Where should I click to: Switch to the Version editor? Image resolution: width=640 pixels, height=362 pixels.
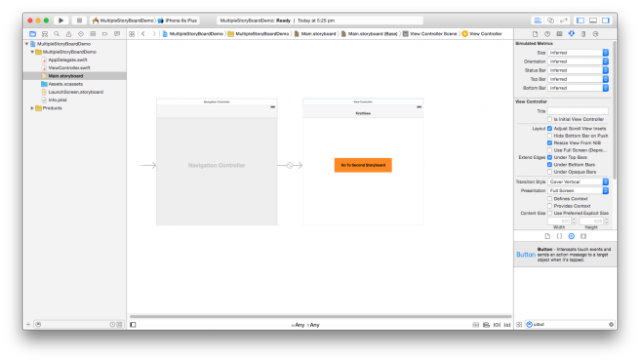click(564, 20)
